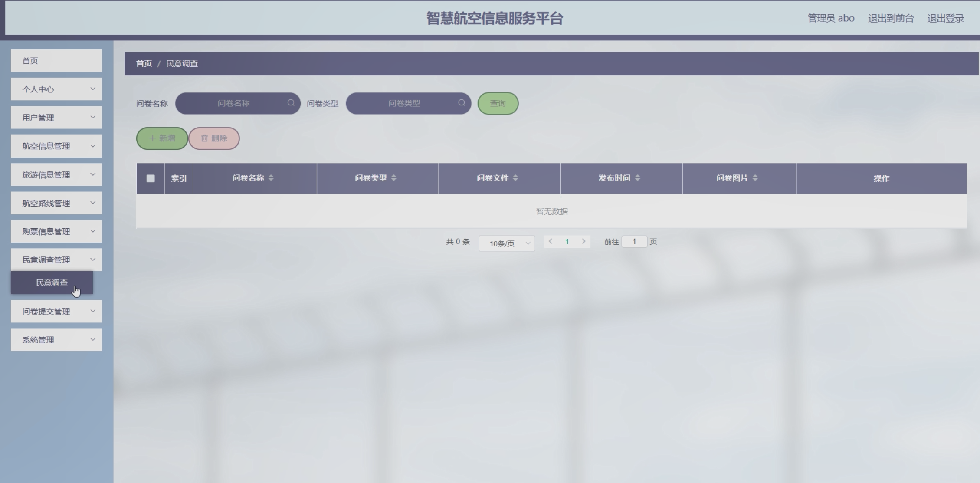Expand 用户管理 sidebar menu
Viewport: 980px width, 483px height.
56,118
